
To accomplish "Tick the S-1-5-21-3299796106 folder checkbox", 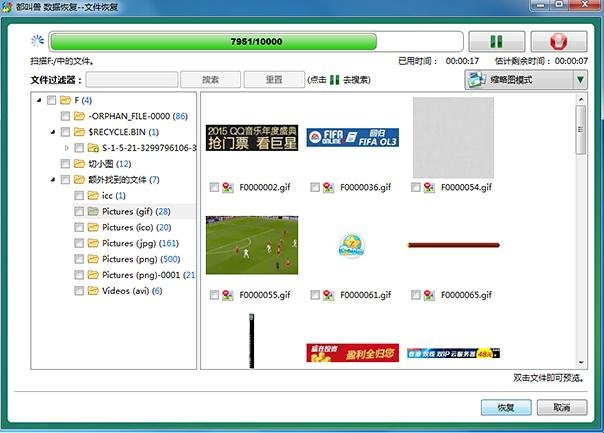I will tap(79, 148).
